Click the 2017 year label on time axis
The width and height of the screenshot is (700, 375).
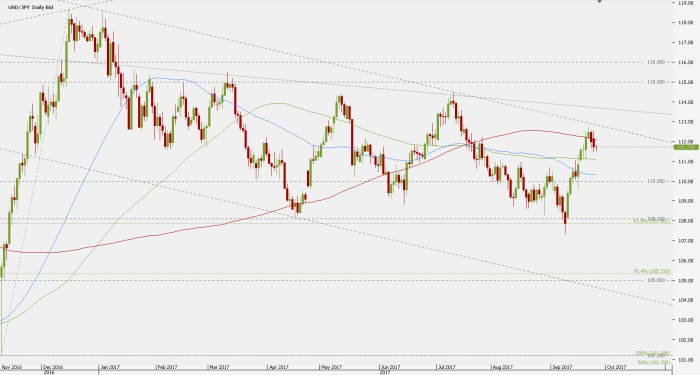385,372
